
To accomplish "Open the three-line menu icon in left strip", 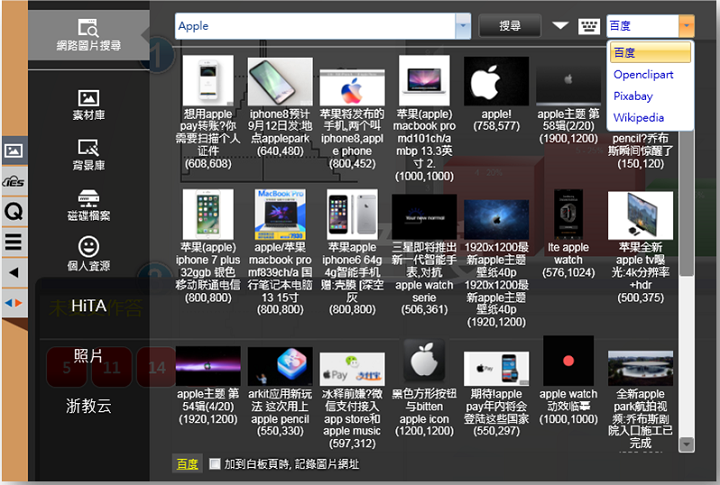I will [14, 242].
